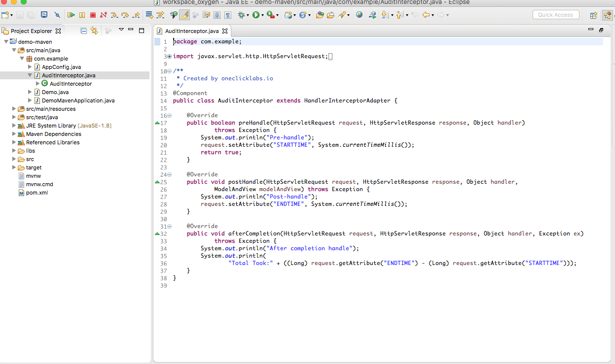Toggle the Pause suspend icon

pos(81,15)
